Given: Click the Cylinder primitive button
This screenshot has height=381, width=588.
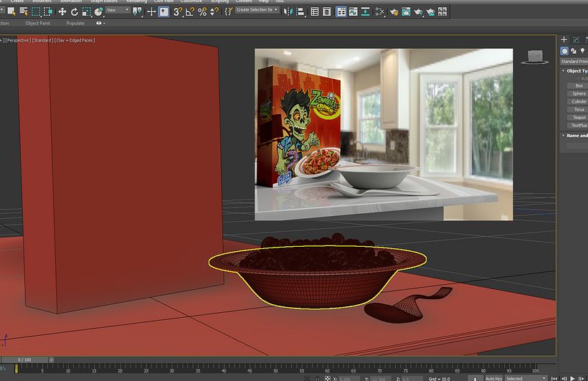Looking at the screenshot, I should pos(578,101).
